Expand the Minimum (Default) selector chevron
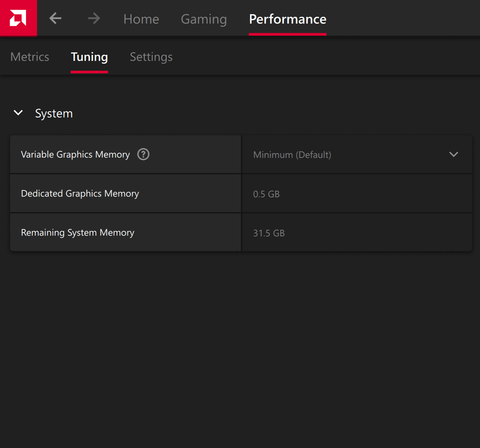Image resolution: width=480 pixels, height=448 pixels. tap(454, 154)
